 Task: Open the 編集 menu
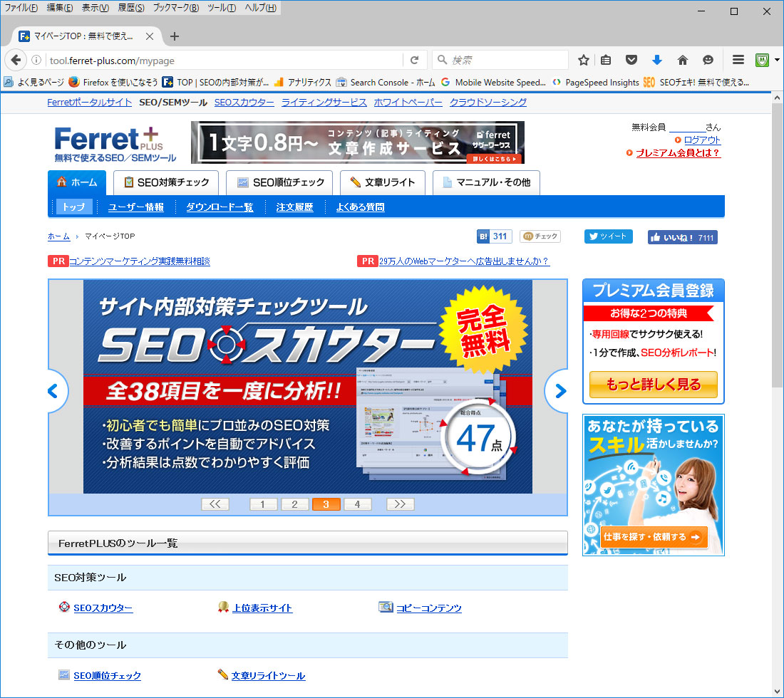coord(59,8)
